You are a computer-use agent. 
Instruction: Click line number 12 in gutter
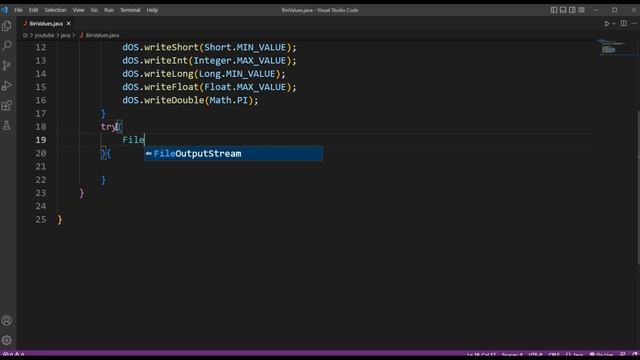click(41, 47)
